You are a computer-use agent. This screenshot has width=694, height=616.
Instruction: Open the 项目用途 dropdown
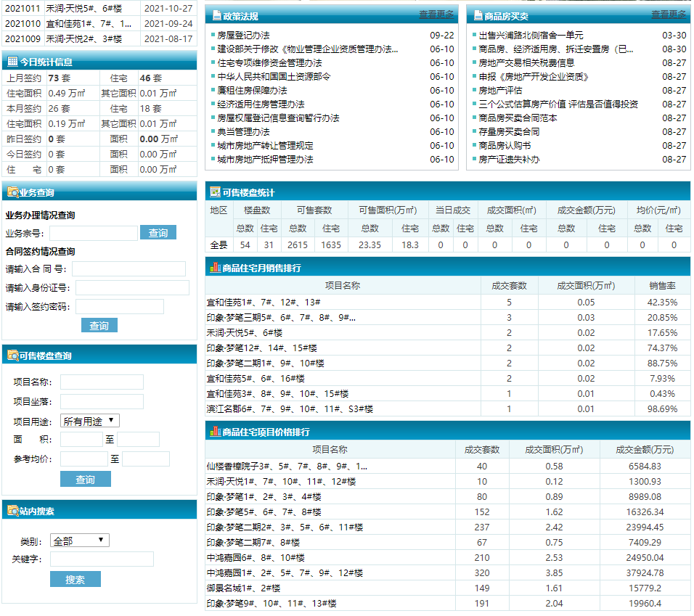90,421
